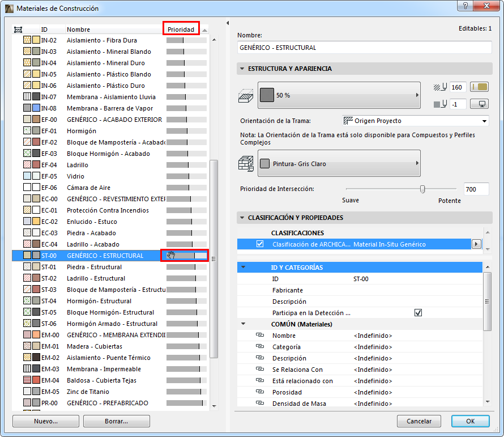Click the Prioridad de Intersección slider handle
The height and width of the screenshot is (437, 504).
[x=422, y=189]
